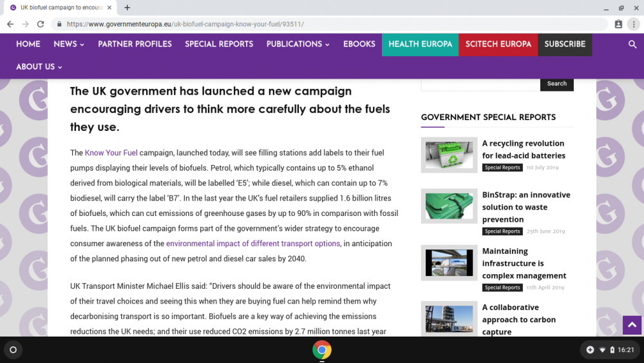Open BinStrap waste prevention article
This screenshot has width=644, height=363.
pos(526,207)
